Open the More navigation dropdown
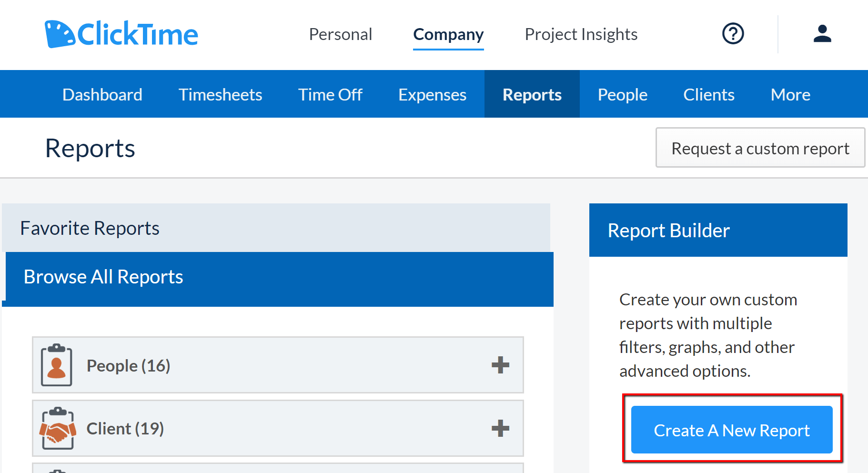Screen dimensions: 868x473 (790, 94)
